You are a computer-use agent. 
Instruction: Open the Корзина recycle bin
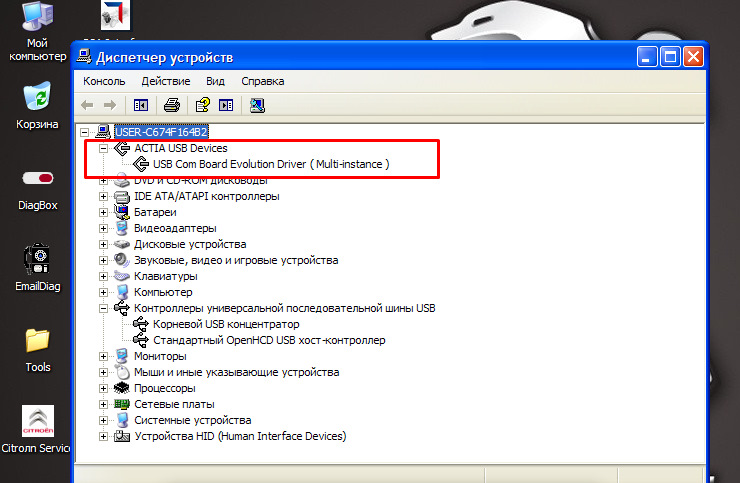pyautogui.click(x=38, y=105)
